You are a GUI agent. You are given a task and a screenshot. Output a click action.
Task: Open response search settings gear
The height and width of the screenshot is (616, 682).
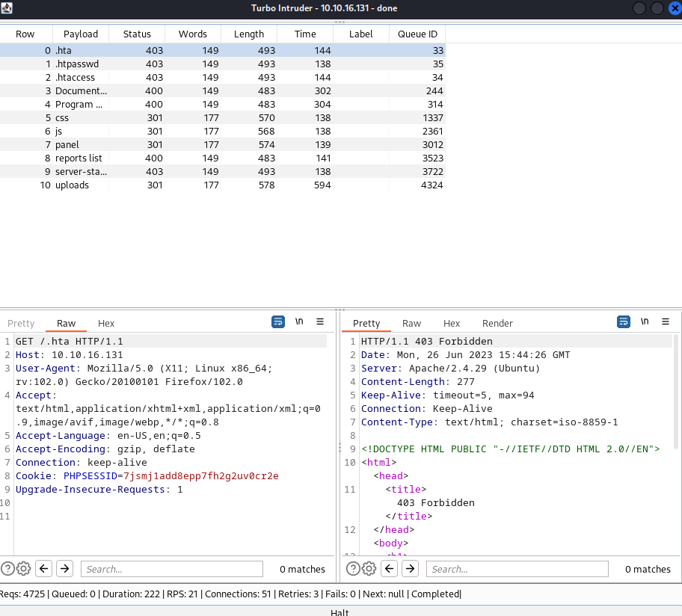click(x=369, y=569)
